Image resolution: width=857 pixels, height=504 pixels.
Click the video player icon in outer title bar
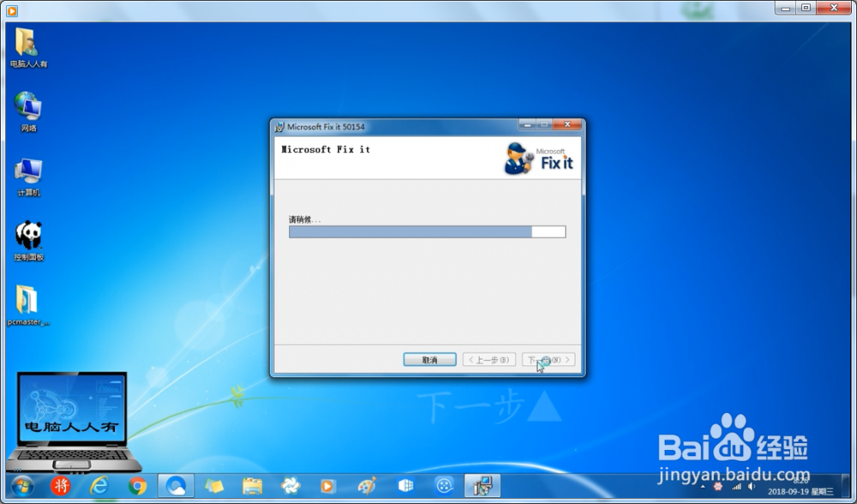click(x=11, y=10)
